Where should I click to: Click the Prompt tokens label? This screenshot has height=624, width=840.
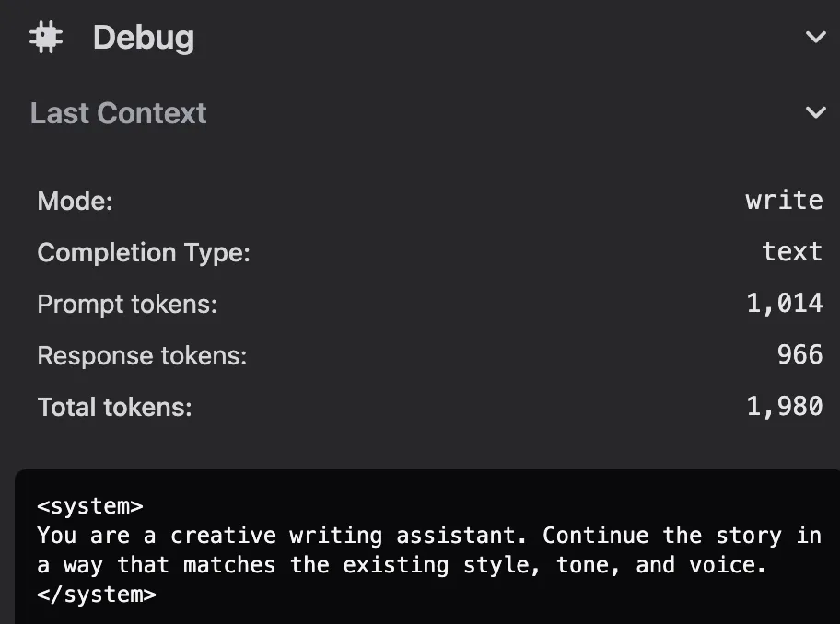127,304
